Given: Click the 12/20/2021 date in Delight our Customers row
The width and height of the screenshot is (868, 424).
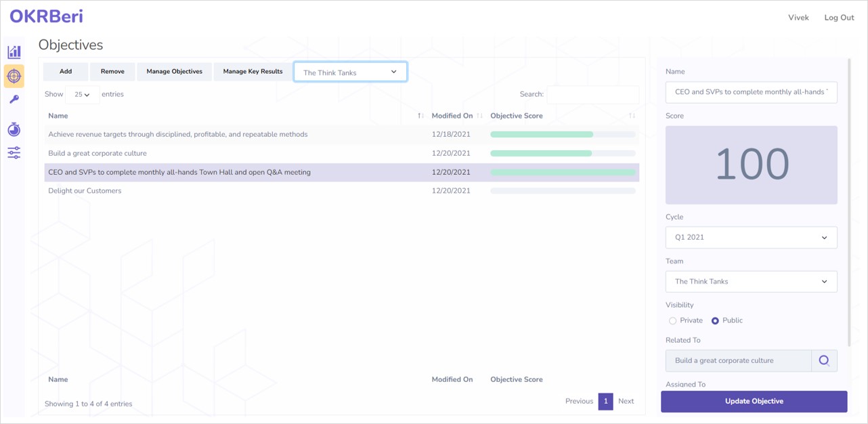Looking at the screenshot, I should pyautogui.click(x=451, y=191).
